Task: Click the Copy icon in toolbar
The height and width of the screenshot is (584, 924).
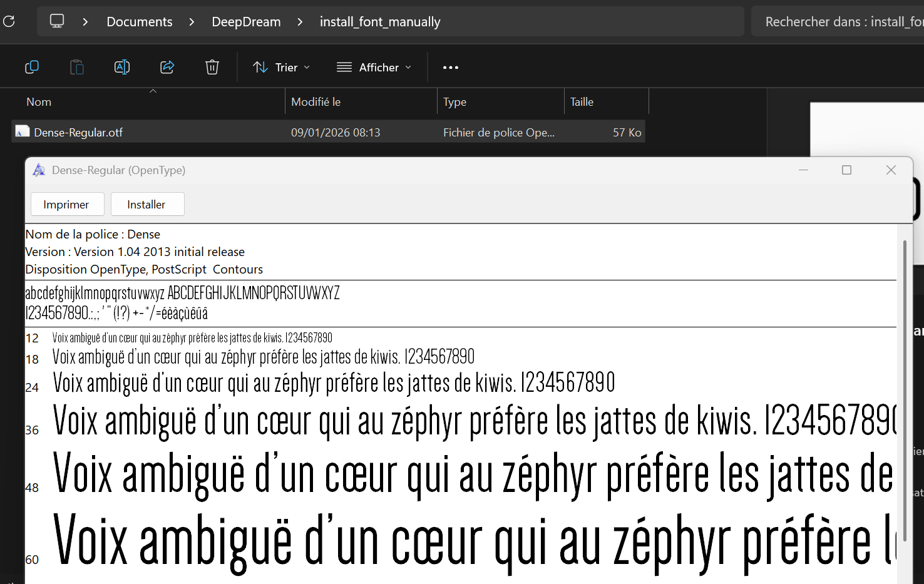Action: [32, 67]
